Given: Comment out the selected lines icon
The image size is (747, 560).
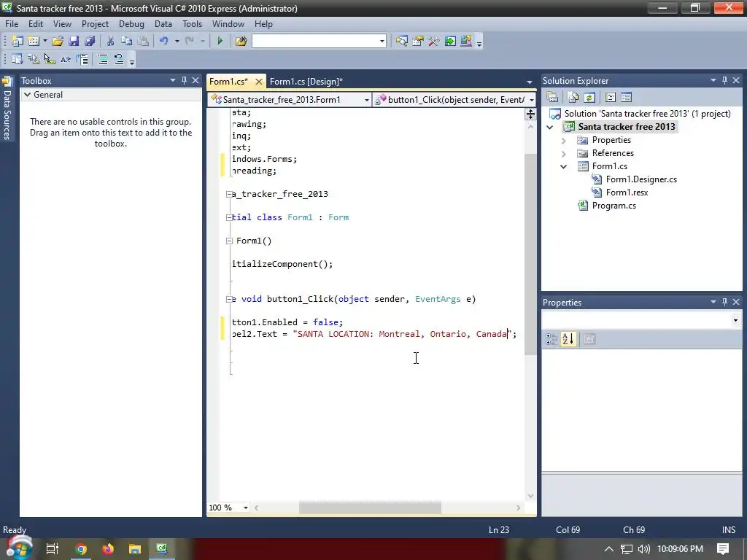Looking at the screenshot, I should coord(102,59).
